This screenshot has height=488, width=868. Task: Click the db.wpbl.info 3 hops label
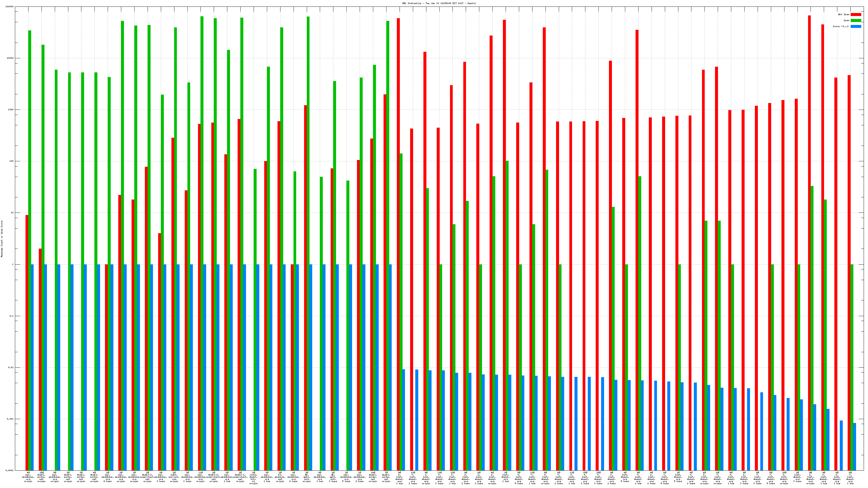pos(333,477)
